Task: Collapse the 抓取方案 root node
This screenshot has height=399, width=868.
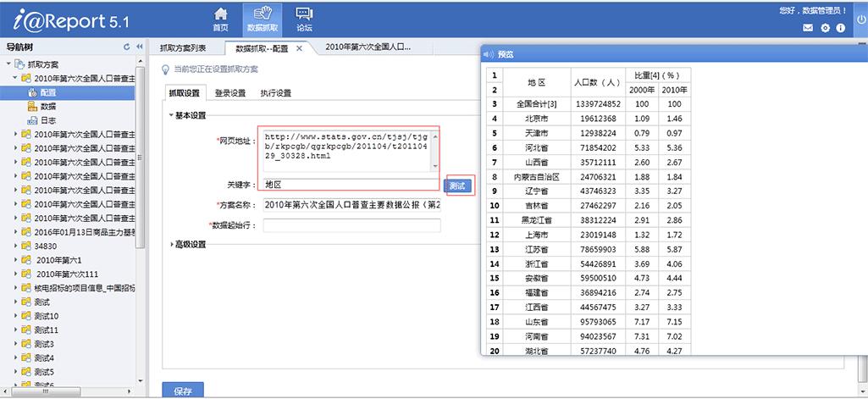Action: pyautogui.click(x=8, y=64)
